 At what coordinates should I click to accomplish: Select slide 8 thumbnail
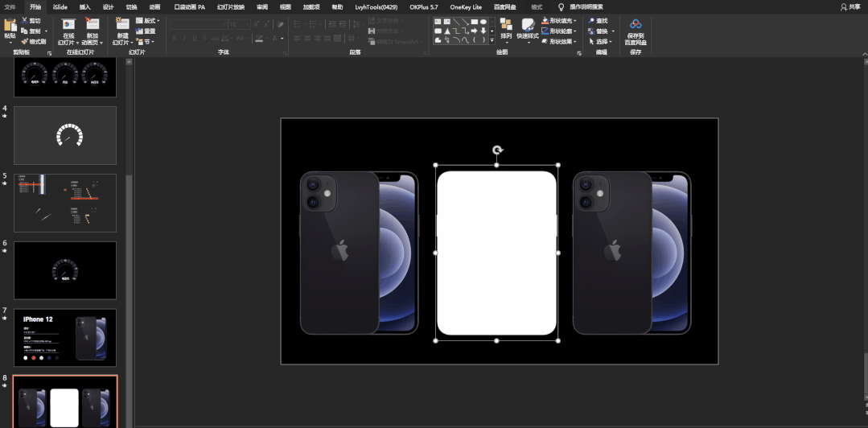click(65, 402)
